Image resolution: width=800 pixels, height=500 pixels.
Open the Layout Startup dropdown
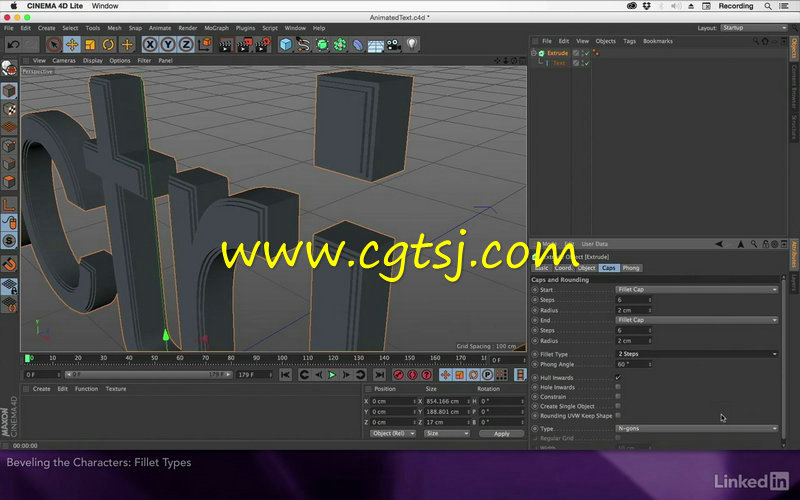(754, 28)
